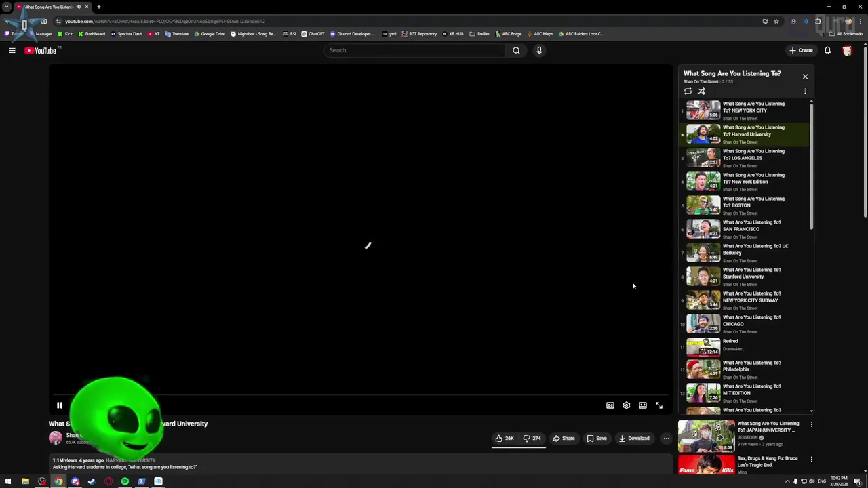Open playlist more options menu

pyautogui.click(x=805, y=91)
